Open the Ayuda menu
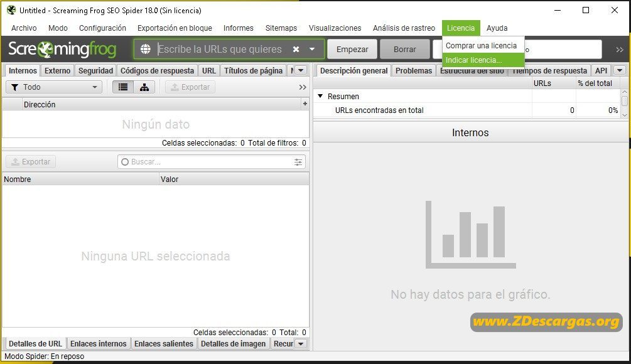The width and height of the screenshot is (631, 364). coord(497,28)
